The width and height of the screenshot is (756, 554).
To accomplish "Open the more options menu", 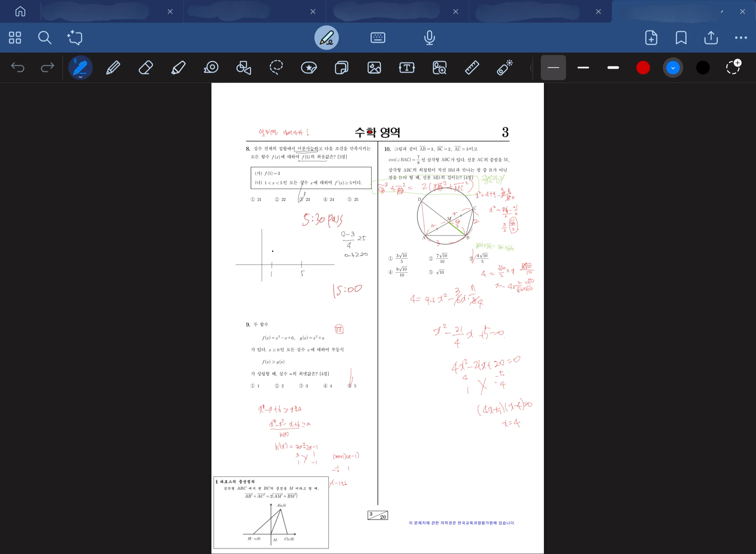I will 741,38.
